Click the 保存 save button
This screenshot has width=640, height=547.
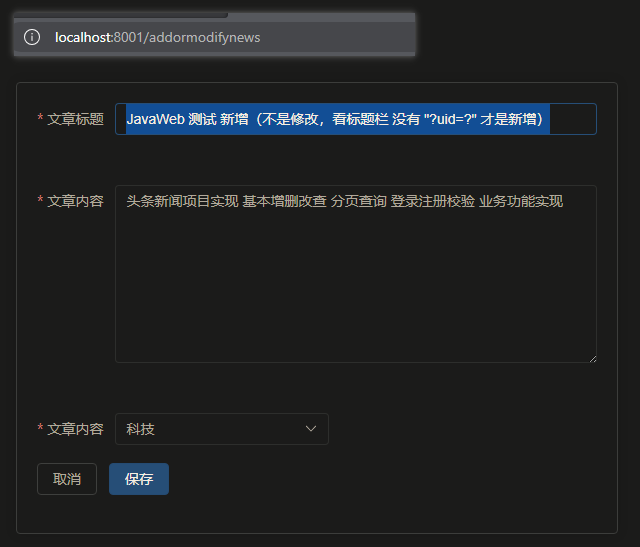tap(139, 479)
